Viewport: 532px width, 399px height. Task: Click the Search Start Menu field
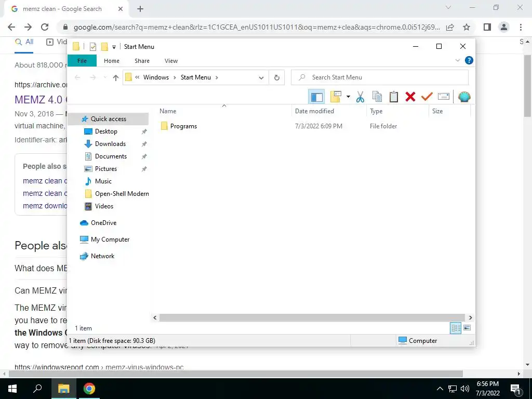coord(380,77)
